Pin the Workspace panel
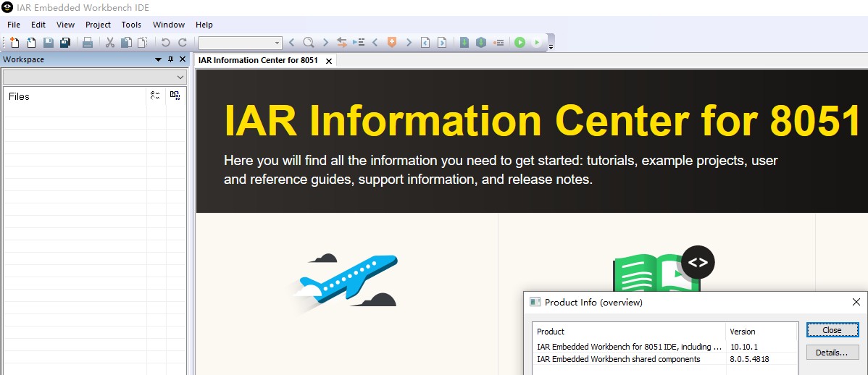Image resolution: width=868 pixels, height=375 pixels. (170, 59)
